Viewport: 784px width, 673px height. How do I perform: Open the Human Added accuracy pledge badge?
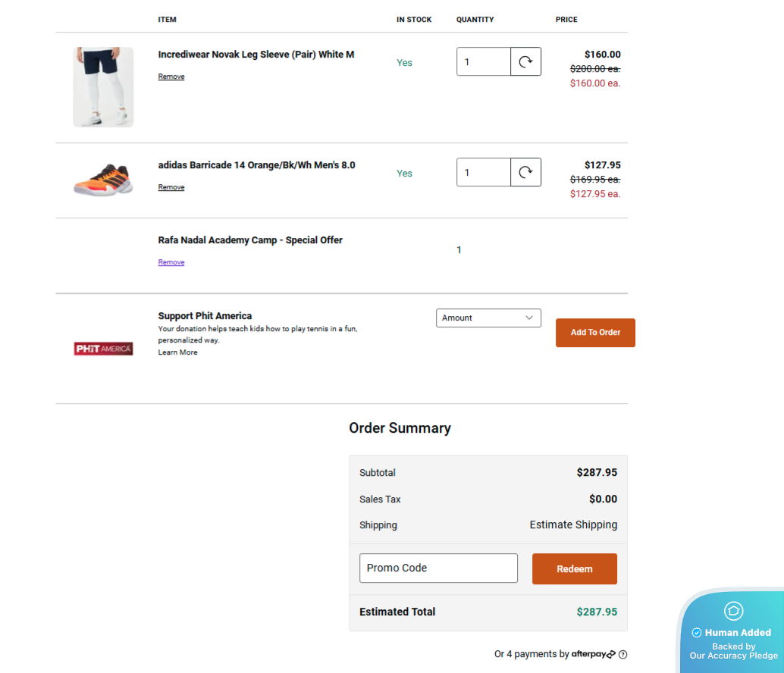click(x=732, y=633)
